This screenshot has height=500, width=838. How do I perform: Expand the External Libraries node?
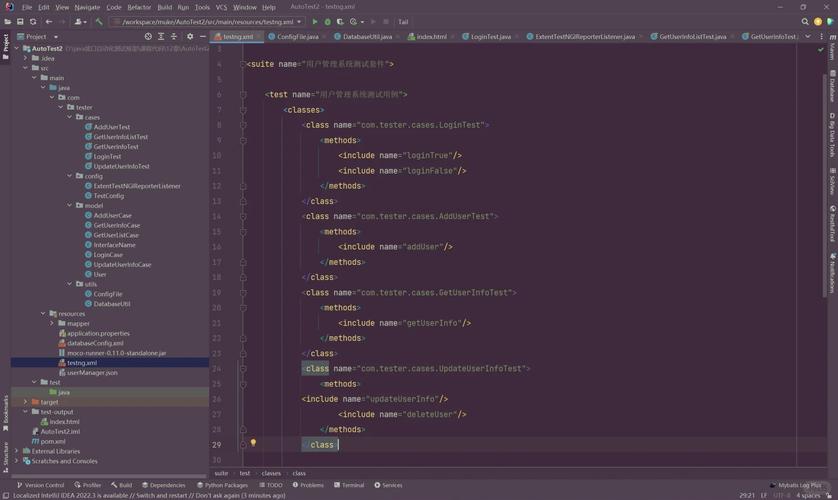click(17, 451)
